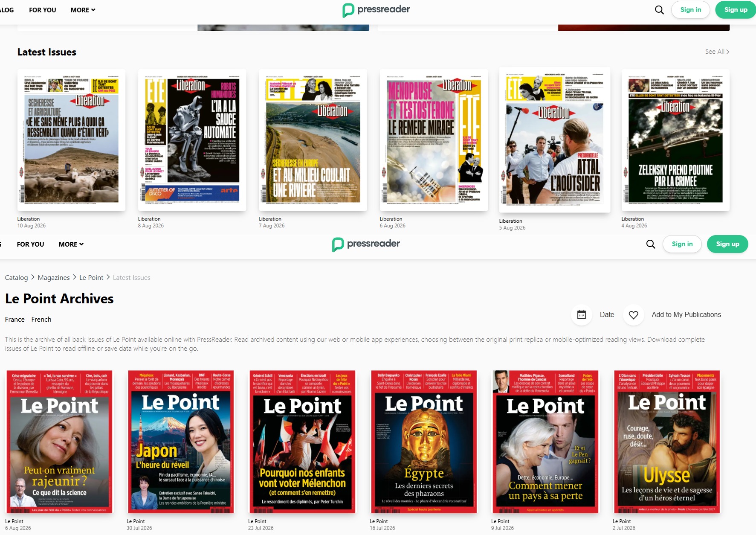Go to Catalog in the breadcrumb

(16, 278)
